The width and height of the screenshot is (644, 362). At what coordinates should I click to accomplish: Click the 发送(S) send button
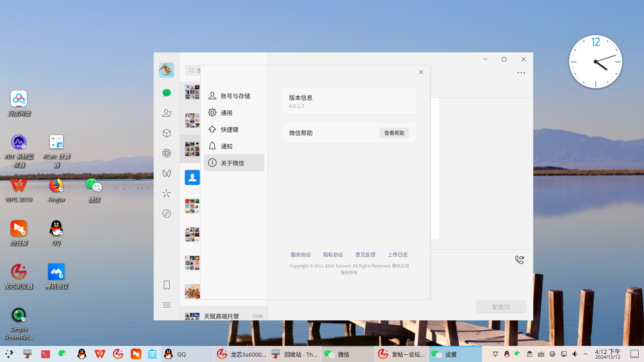point(501,307)
